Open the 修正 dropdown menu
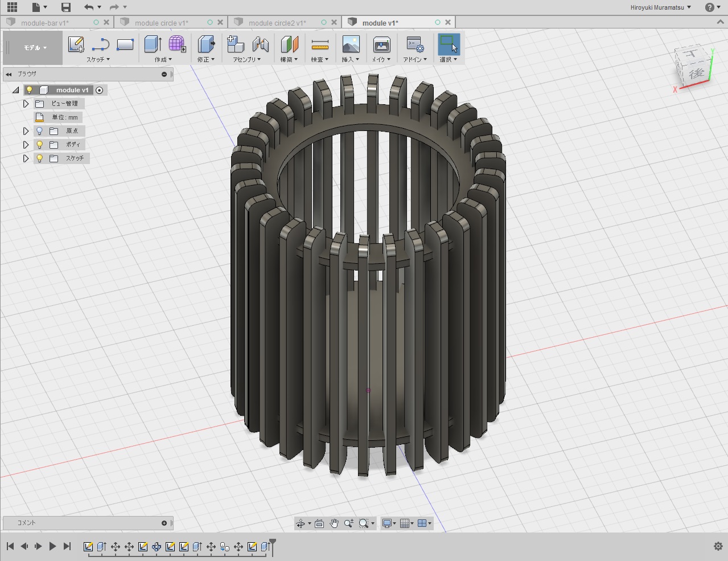The height and width of the screenshot is (561, 728). click(x=206, y=59)
